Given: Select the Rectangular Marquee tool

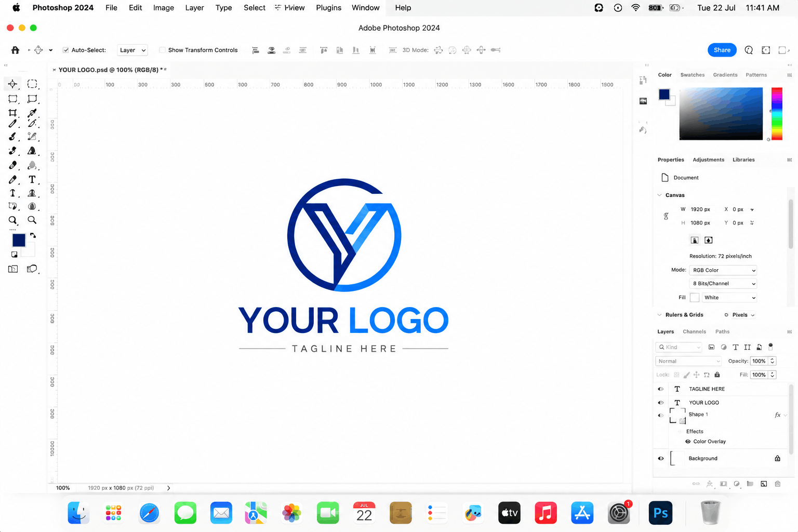Looking at the screenshot, I should point(32,84).
